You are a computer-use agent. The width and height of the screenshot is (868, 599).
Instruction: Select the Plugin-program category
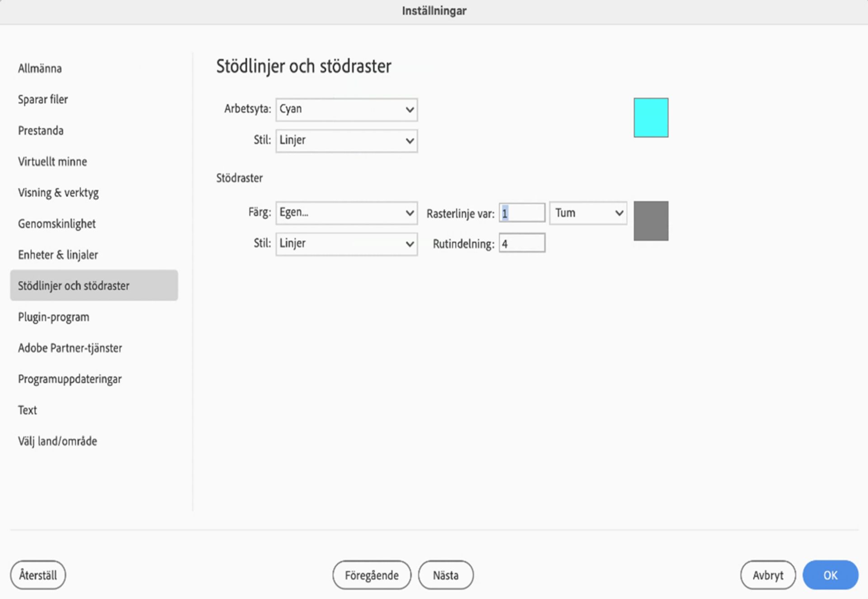[53, 317]
